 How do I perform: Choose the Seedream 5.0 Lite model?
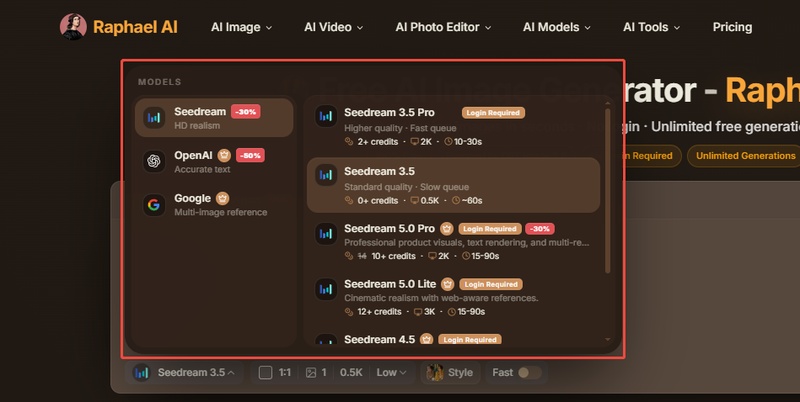(453, 297)
